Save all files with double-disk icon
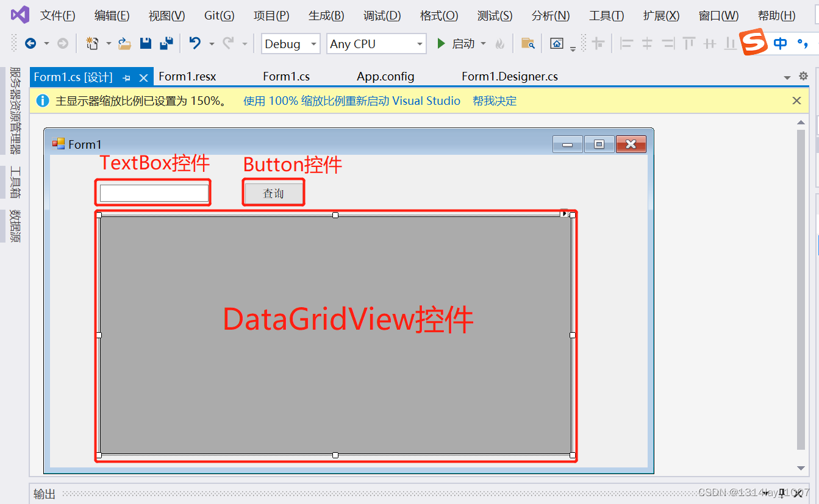 point(166,43)
